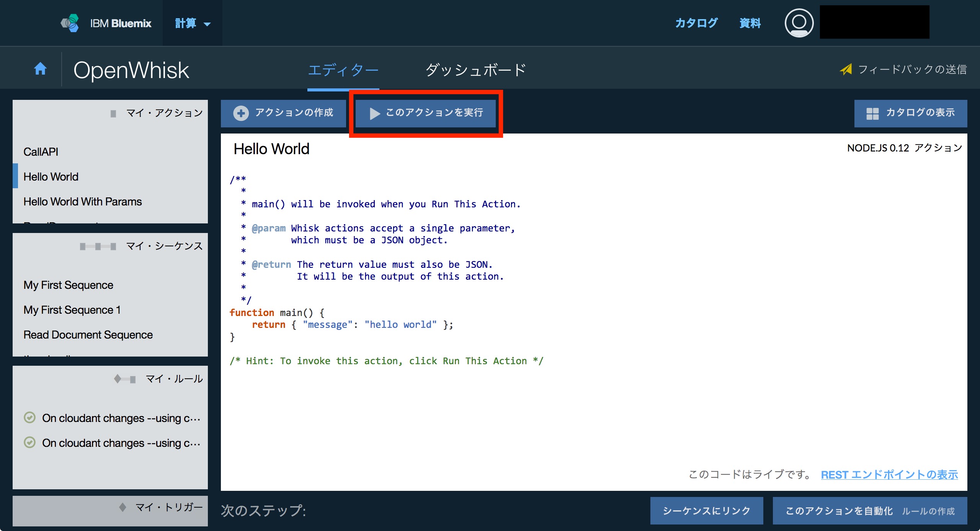
Task: Click the このコードはライブです status text
Action: (750, 474)
